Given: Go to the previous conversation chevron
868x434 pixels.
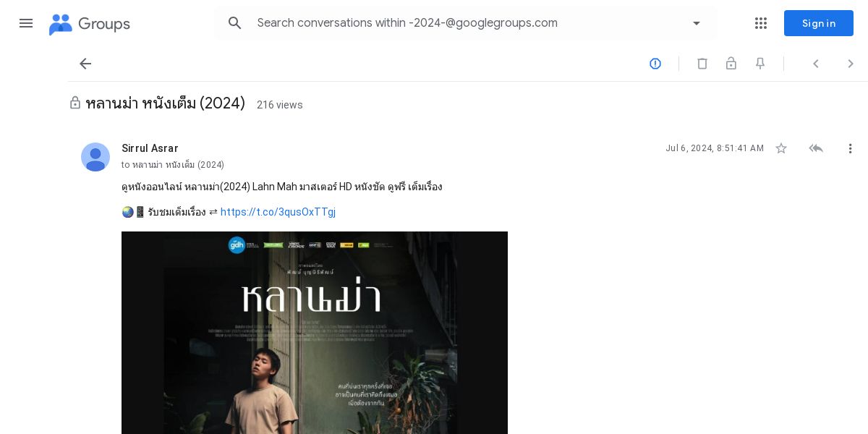Looking at the screenshot, I should [816, 64].
